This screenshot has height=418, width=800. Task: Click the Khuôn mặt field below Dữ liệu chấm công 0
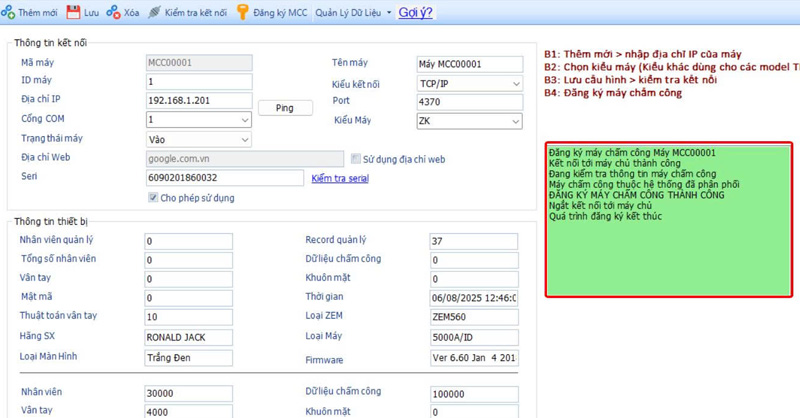coord(474,279)
